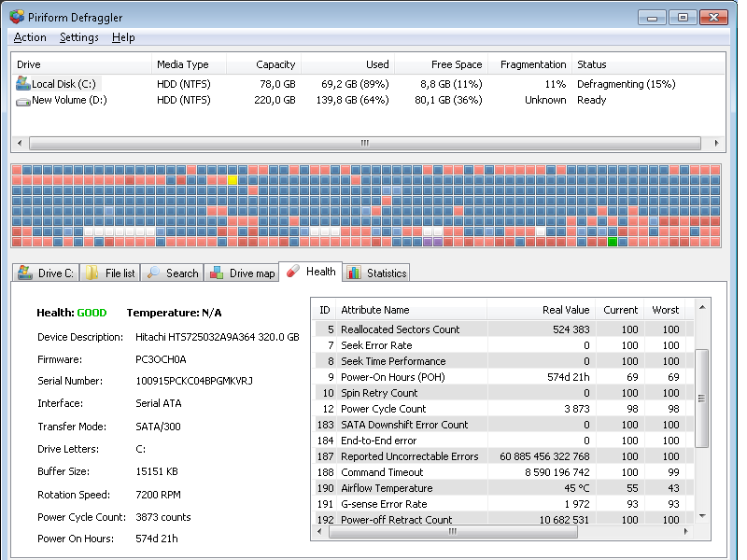Switch to the Drive map tab
This screenshot has height=560, width=747.
tap(242, 273)
